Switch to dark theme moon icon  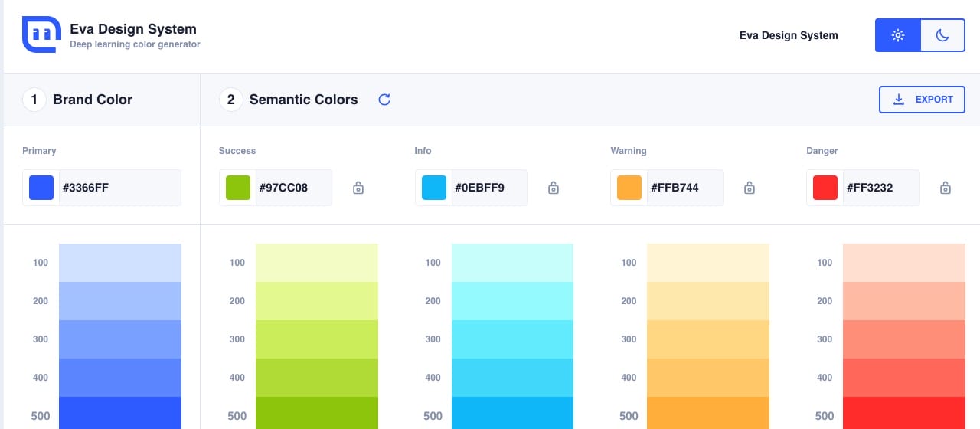(x=942, y=35)
